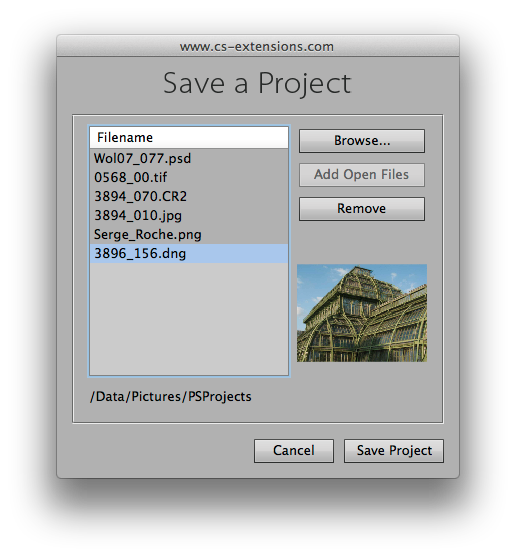Click blank gap between Remove and thumbnail
The width and height of the screenshot is (516, 557).
tap(362, 242)
